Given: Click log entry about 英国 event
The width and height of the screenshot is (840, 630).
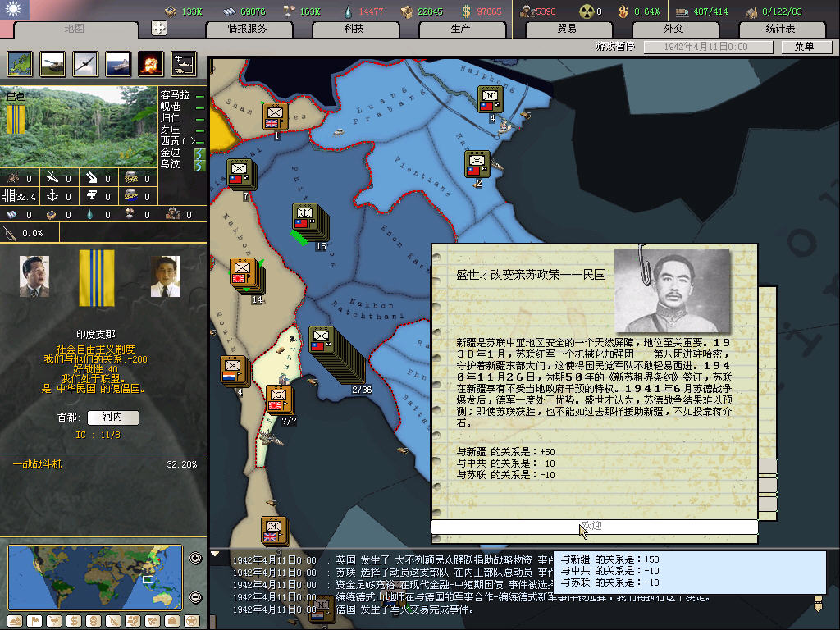Looking at the screenshot, I should point(392,559).
